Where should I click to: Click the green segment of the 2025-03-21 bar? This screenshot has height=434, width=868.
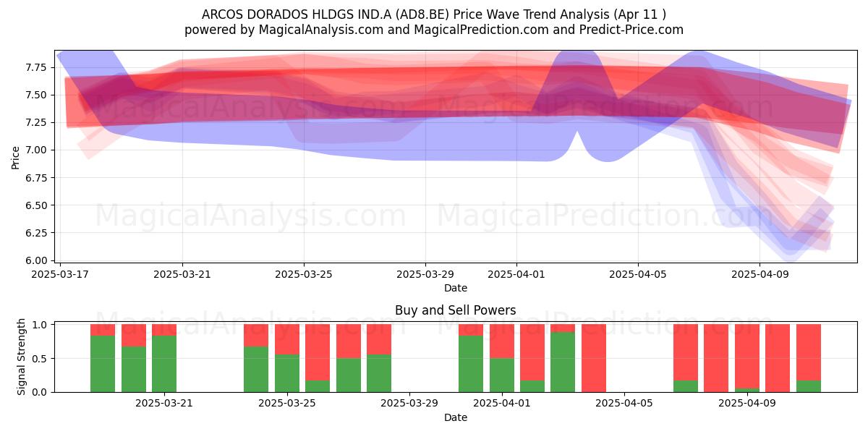pyautogui.click(x=164, y=364)
